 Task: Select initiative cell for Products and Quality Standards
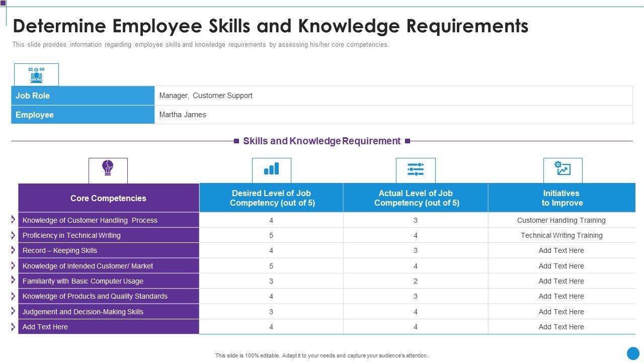[561, 296]
